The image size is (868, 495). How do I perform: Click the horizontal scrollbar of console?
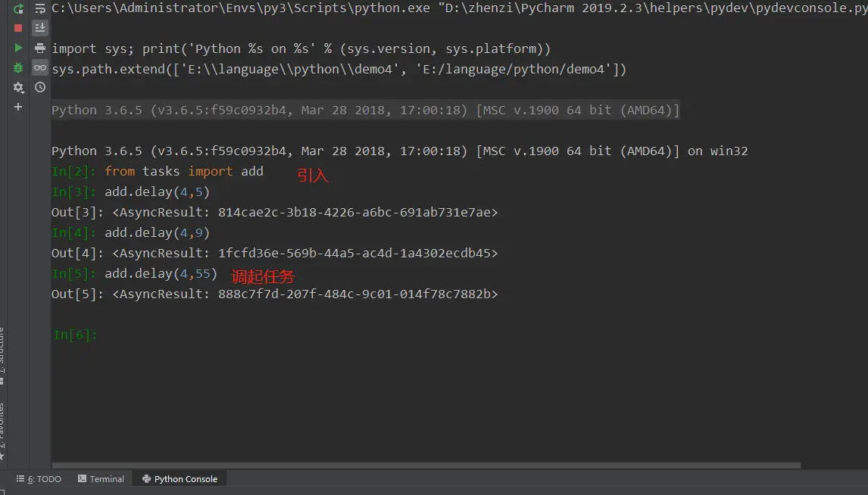[426, 465]
